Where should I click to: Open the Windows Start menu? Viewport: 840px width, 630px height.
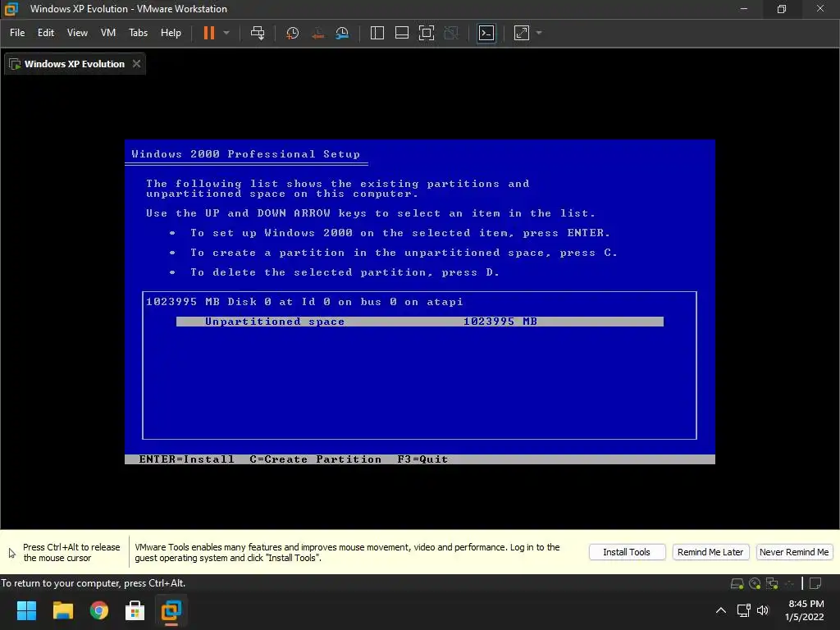(x=26, y=610)
